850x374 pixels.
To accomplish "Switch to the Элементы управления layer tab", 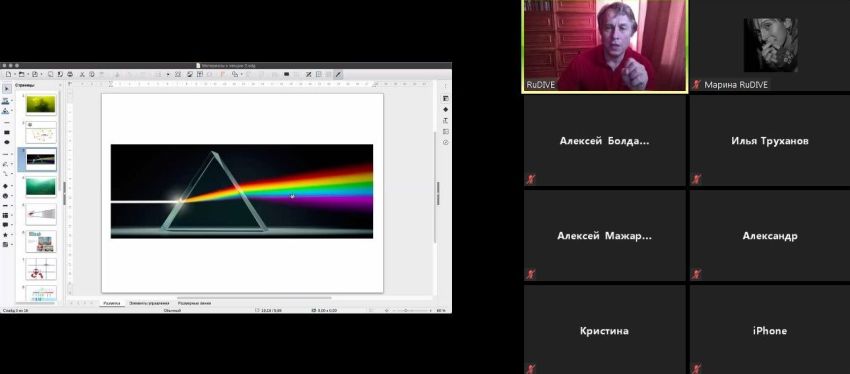I will pos(149,303).
